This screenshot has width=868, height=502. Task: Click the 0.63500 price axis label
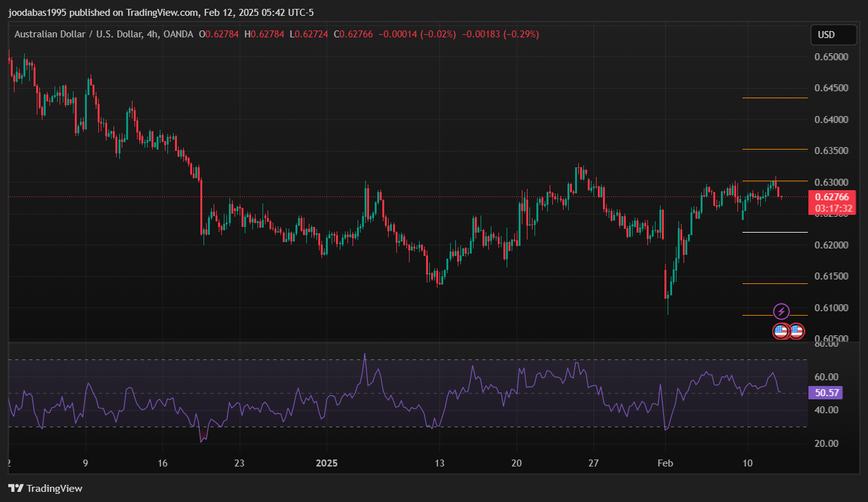(830, 151)
